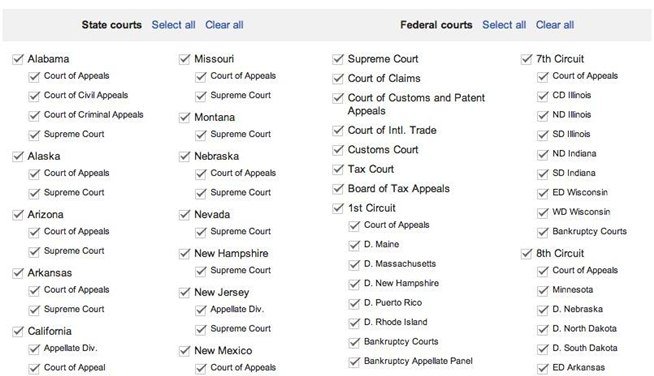Viewport: 654px width, 376px height.
Task: Toggle ED Wisconsin checkbox
Action: point(543,193)
